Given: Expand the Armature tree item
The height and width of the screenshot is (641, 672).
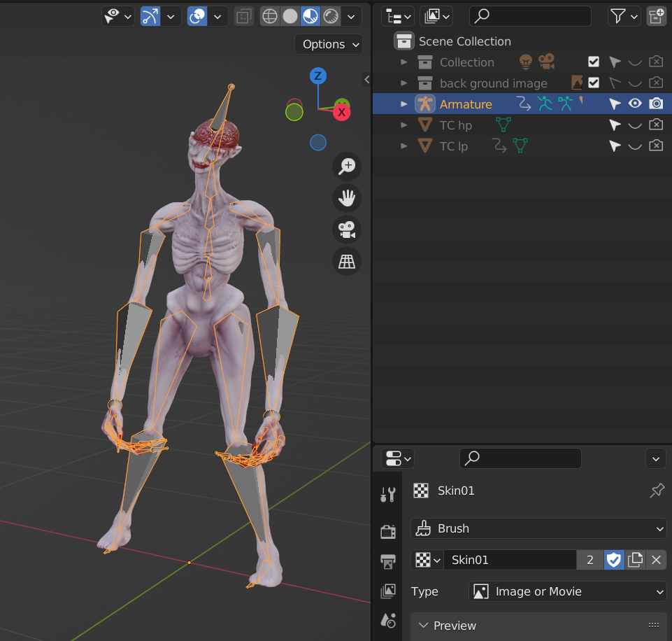Looking at the screenshot, I should click(x=403, y=104).
